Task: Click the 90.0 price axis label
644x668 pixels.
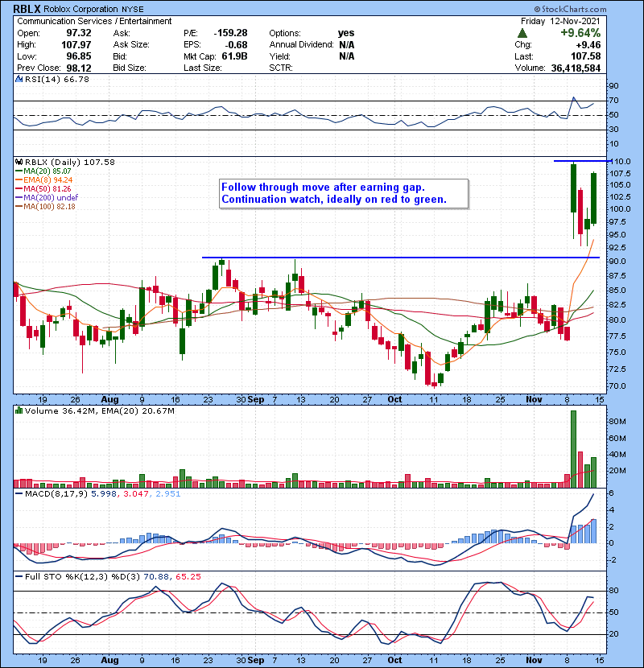Action: (x=617, y=262)
